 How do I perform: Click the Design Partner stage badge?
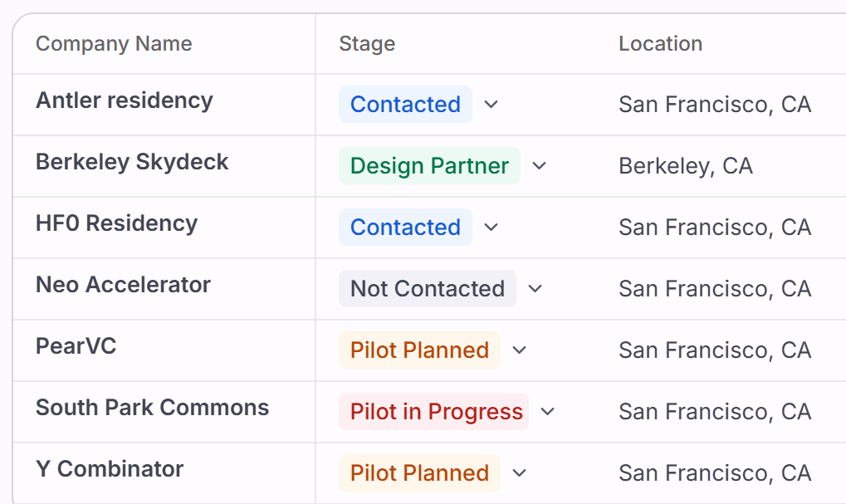coord(429,166)
